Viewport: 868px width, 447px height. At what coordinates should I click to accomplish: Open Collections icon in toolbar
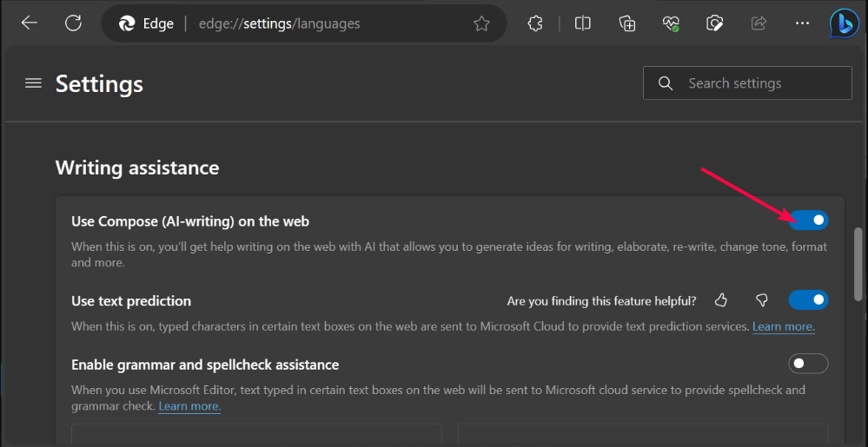[x=627, y=23]
